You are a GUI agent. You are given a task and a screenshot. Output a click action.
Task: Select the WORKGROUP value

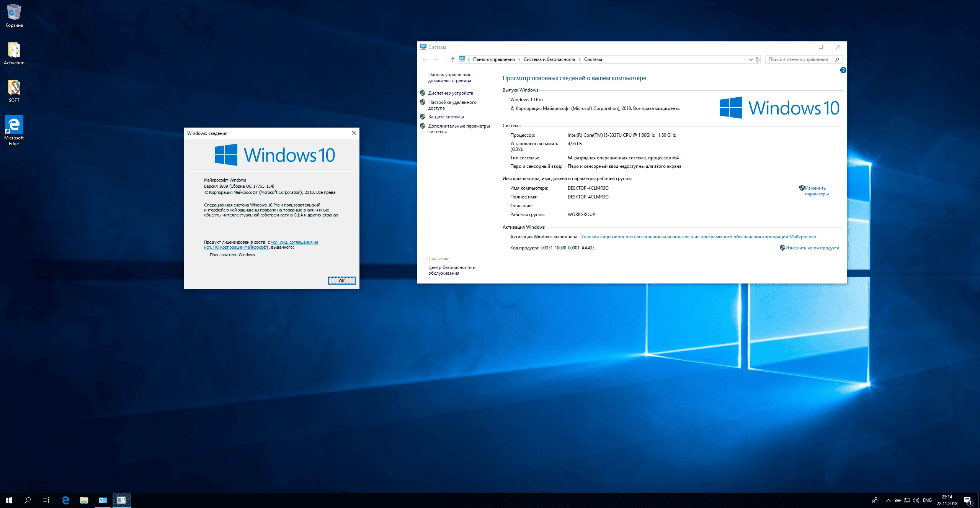pos(581,215)
